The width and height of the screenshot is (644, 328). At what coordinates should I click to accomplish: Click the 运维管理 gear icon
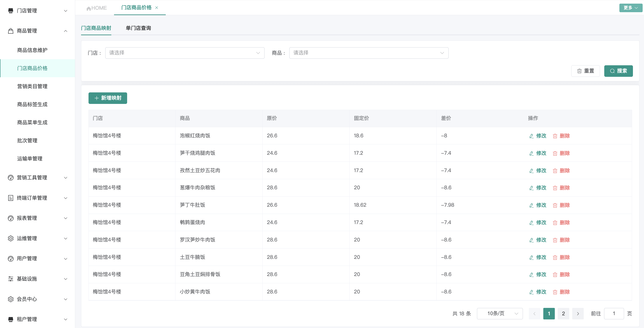[10, 238]
